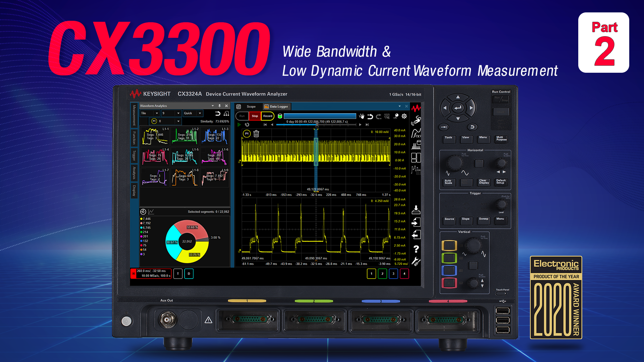Switch to the Data Logger tab
This screenshot has width=644, height=362.
tap(277, 107)
